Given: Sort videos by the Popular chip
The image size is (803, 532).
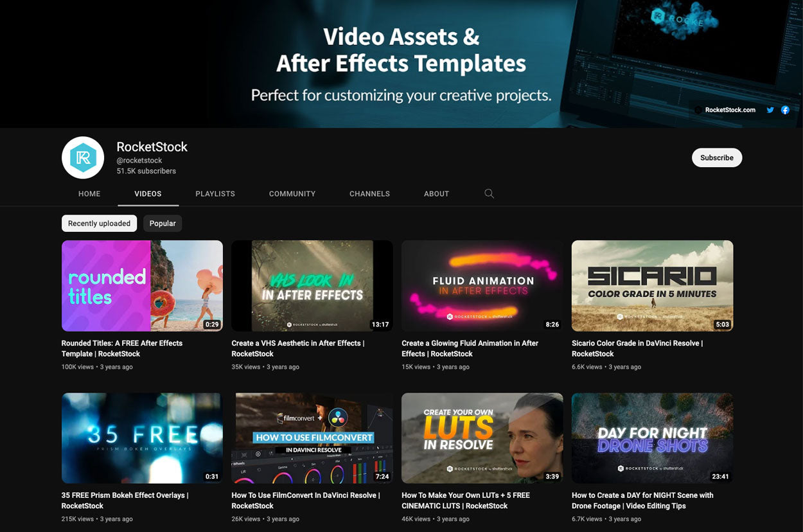Looking at the screenshot, I should [x=163, y=223].
